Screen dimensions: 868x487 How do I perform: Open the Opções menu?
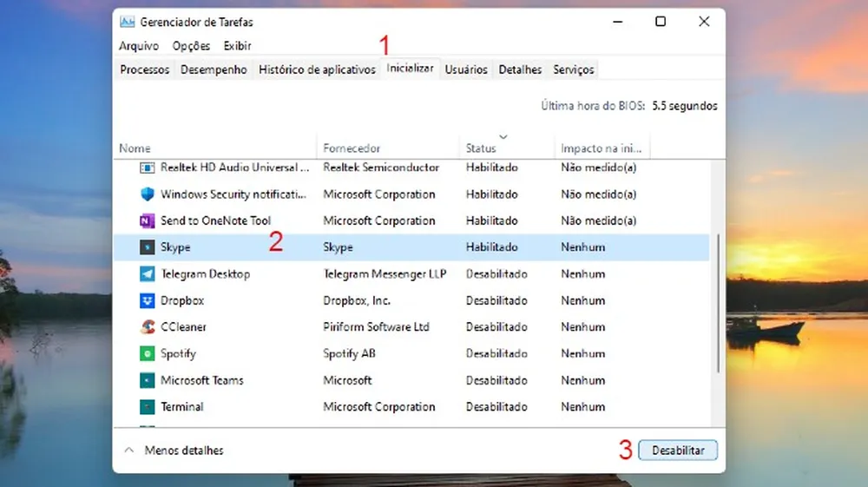[x=191, y=46]
